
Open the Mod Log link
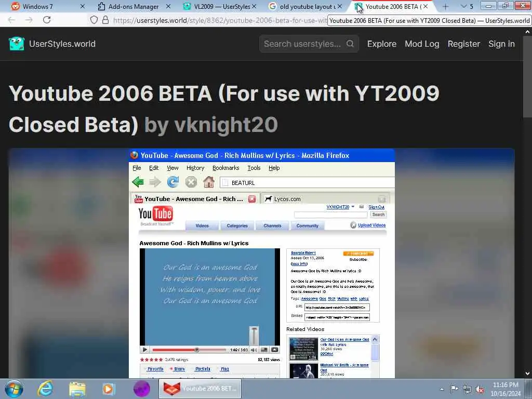pyautogui.click(x=422, y=44)
